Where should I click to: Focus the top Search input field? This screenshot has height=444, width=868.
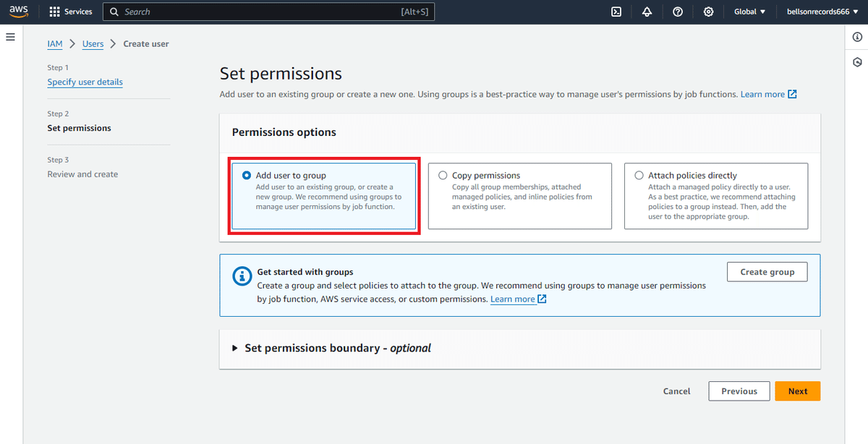click(x=268, y=12)
